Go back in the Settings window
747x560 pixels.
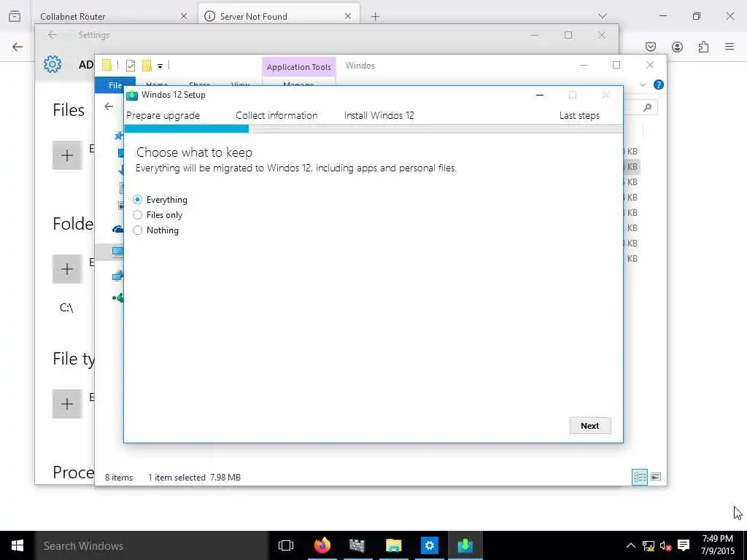tap(53, 35)
